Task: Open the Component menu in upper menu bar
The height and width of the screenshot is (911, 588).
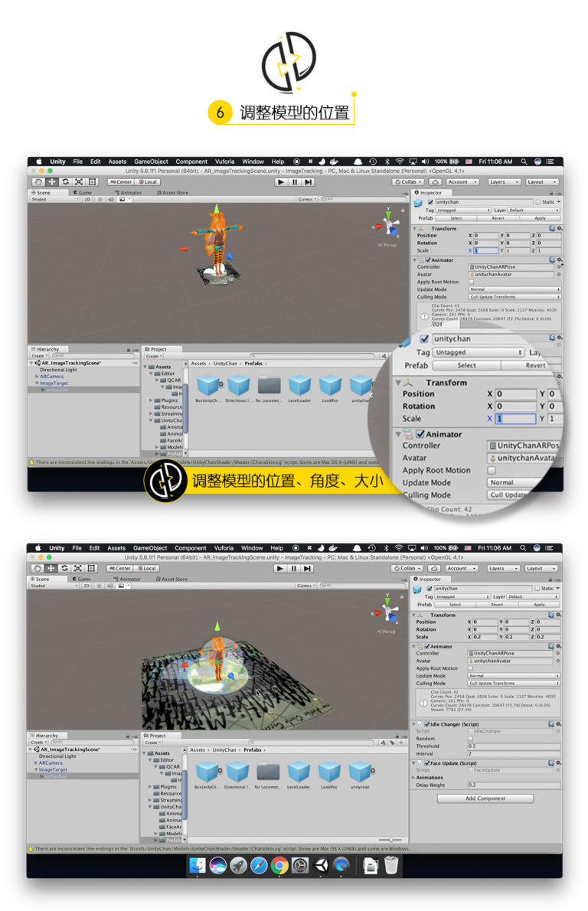Action: pyautogui.click(x=191, y=162)
